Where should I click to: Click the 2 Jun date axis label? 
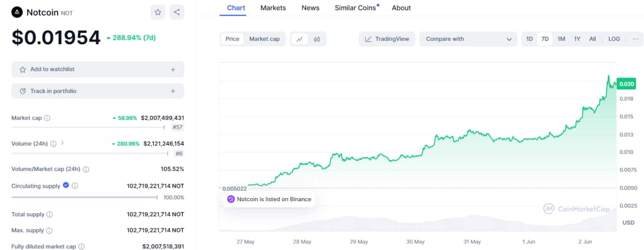(x=586, y=242)
